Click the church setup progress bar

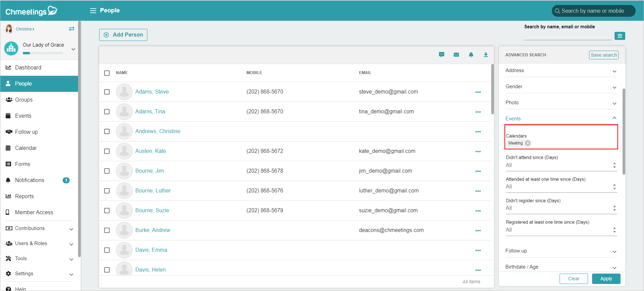[x=43, y=53]
